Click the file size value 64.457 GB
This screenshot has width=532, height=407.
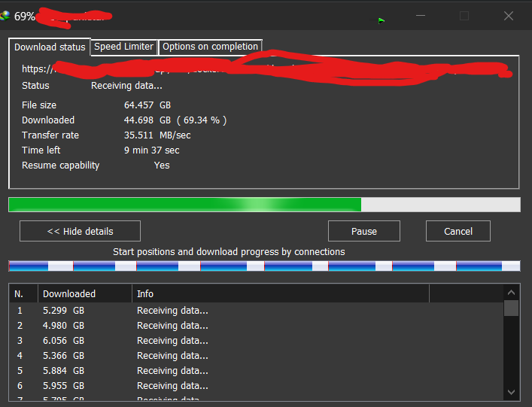pyautogui.click(x=147, y=105)
